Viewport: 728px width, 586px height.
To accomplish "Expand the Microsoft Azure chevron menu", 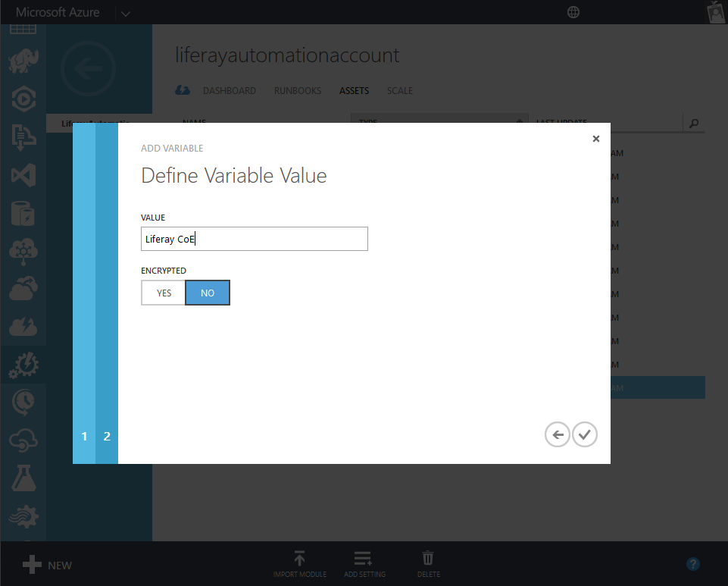I will pos(125,12).
